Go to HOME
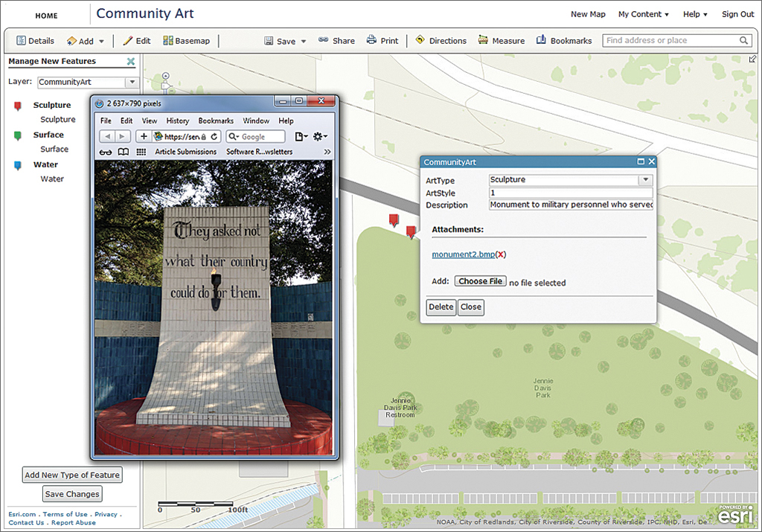This screenshot has width=762, height=532. 47,16
